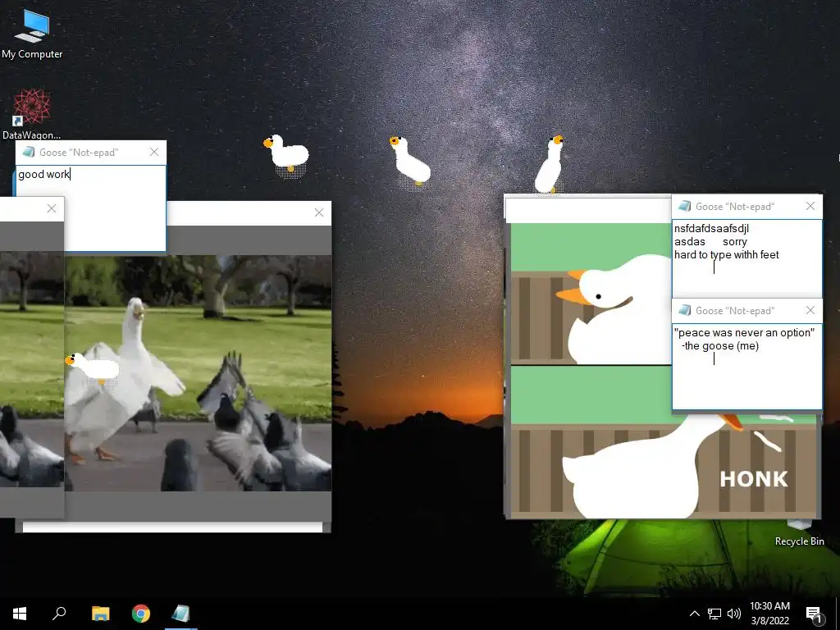Show hidden system tray icons
The width and height of the screenshot is (840, 630).
[694, 614]
